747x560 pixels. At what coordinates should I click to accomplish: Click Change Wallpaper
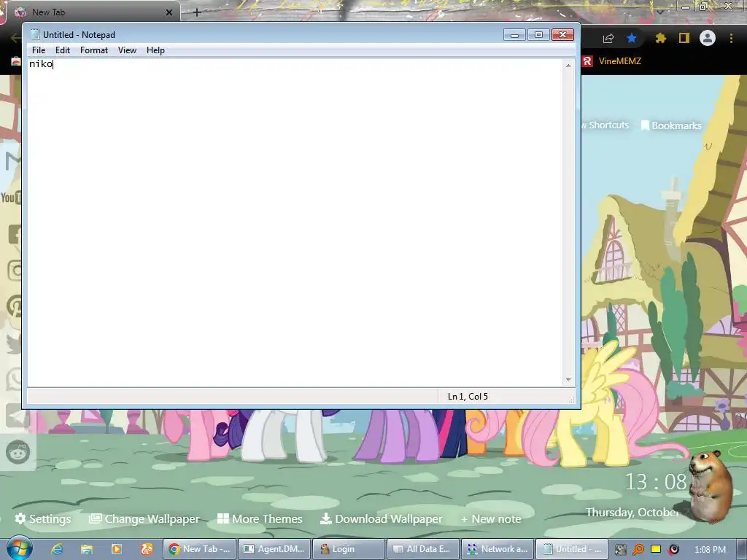(144, 518)
